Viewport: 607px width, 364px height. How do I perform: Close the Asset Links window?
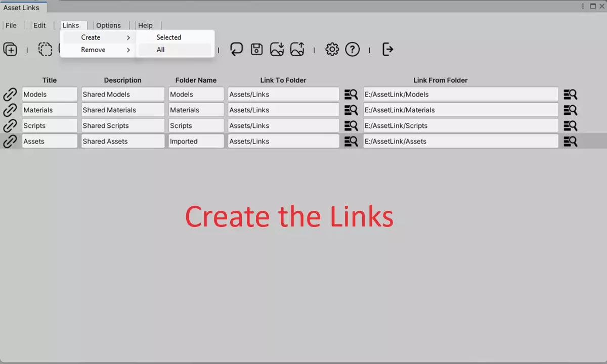tap(602, 6)
